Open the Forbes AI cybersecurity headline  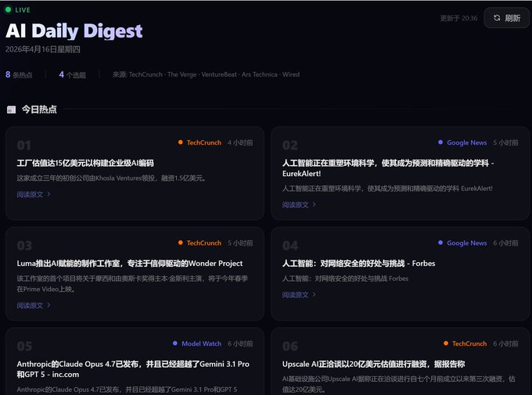358,264
